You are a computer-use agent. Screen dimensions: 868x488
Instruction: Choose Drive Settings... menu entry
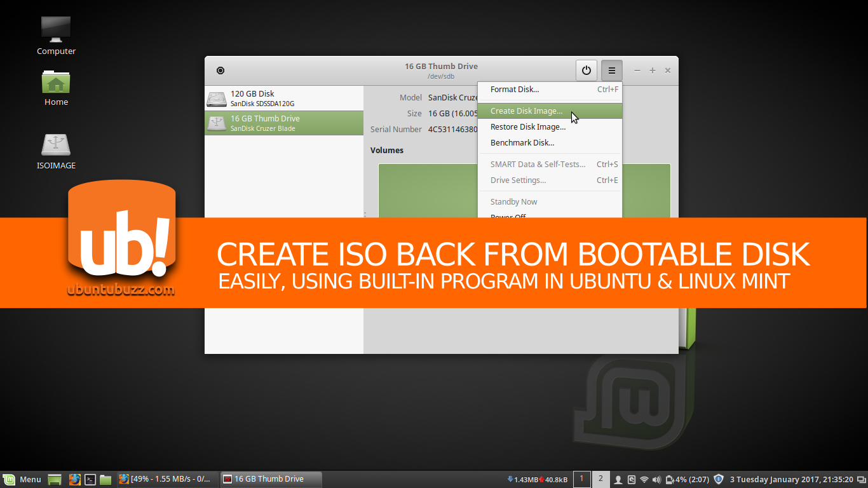(x=550, y=180)
